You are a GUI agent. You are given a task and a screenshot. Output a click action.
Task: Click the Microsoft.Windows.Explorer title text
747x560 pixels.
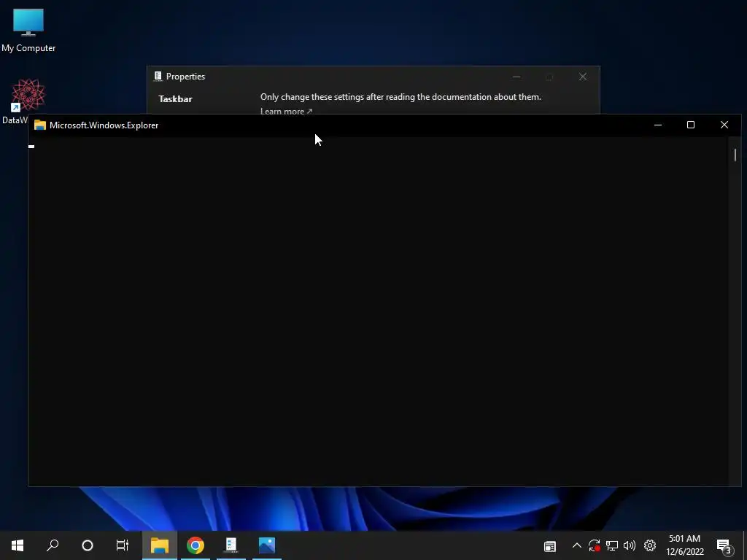click(104, 125)
